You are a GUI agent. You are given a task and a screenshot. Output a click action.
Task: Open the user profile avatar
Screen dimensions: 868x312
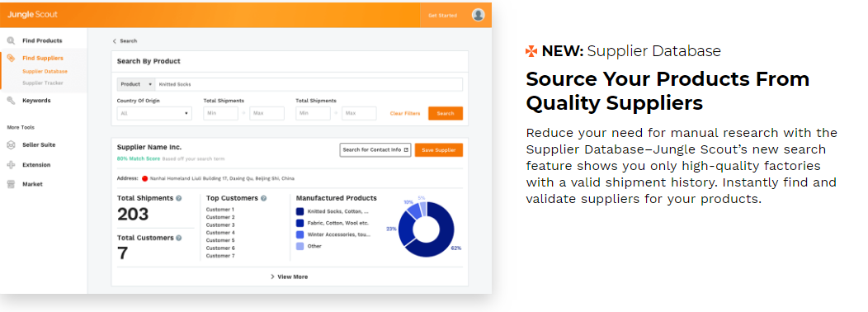tap(479, 15)
